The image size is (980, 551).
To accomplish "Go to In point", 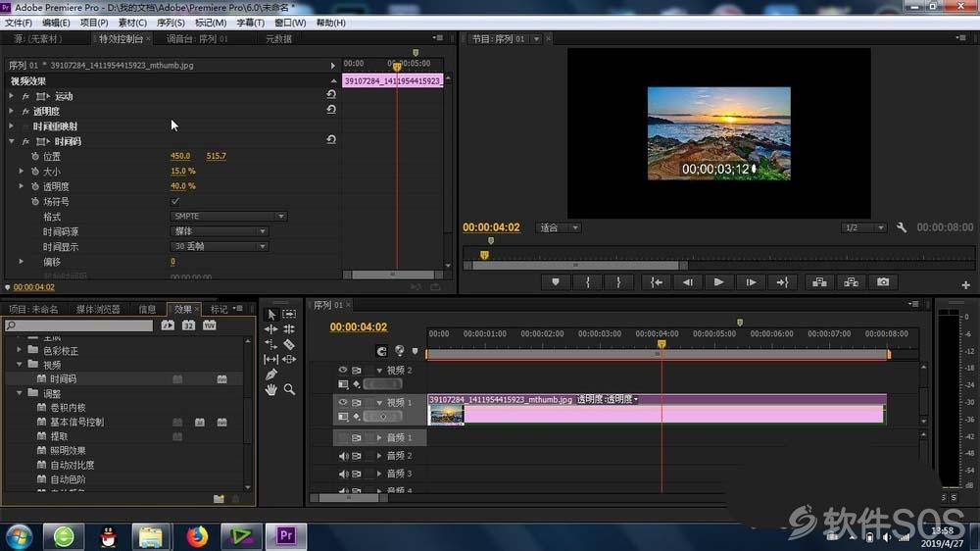I will click(657, 282).
